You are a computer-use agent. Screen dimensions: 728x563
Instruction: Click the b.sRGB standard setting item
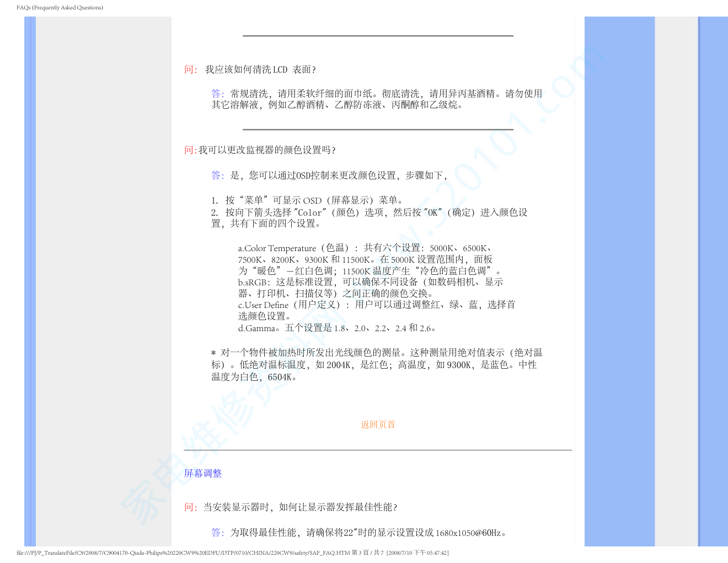pos(370,288)
